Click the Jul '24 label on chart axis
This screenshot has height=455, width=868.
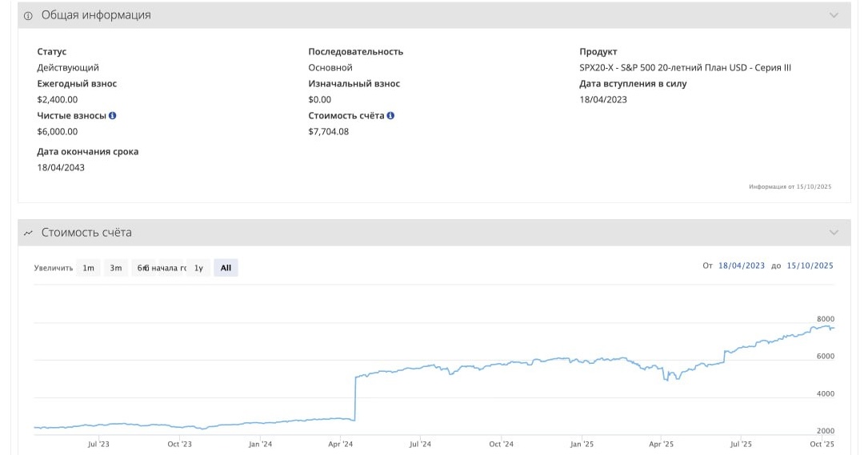coord(420,444)
